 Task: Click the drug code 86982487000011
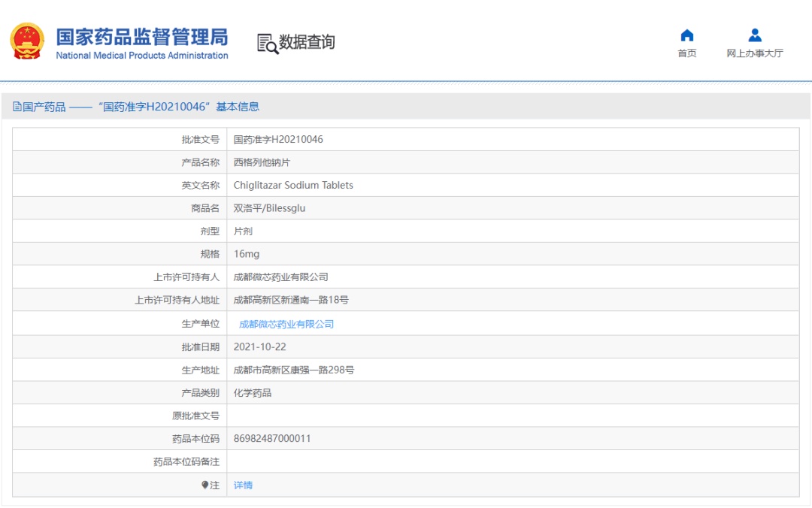coord(272,438)
